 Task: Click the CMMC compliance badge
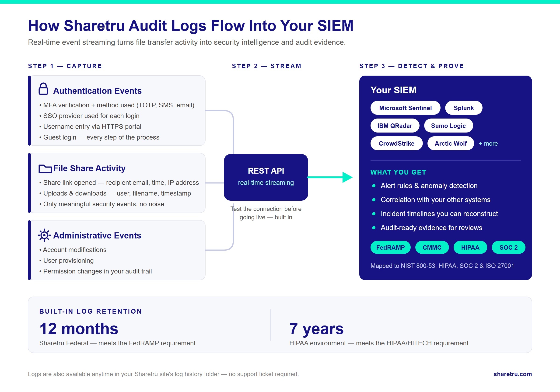pos(432,247)
